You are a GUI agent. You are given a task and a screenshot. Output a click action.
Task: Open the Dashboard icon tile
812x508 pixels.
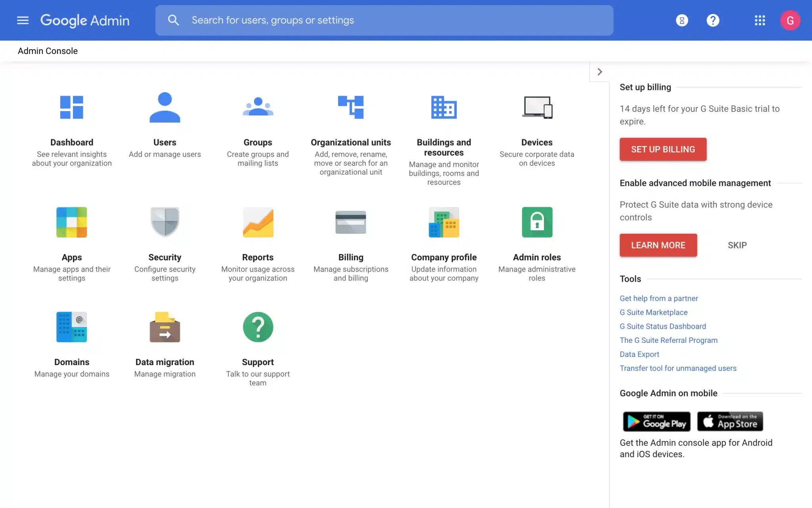[x=72, y=107]
